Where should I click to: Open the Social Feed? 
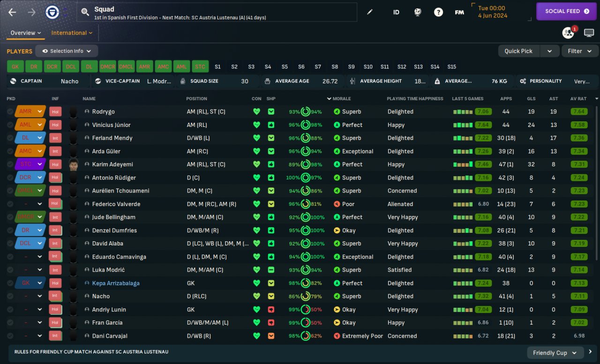tap(567, 11)
